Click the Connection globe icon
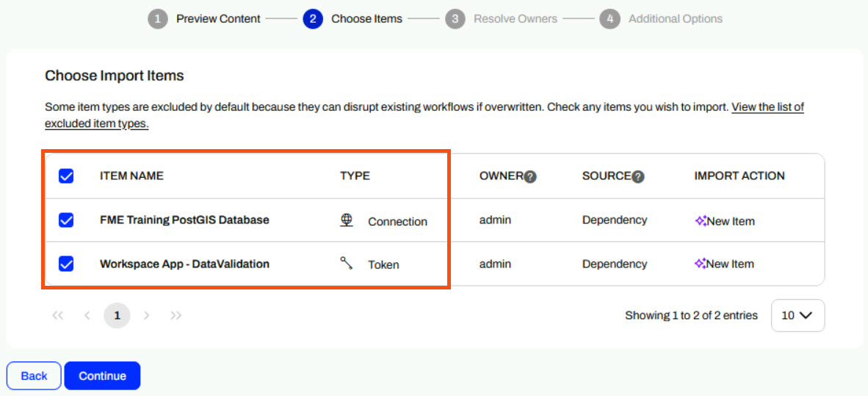Viewport: 868px width, 396px height. 347,220
